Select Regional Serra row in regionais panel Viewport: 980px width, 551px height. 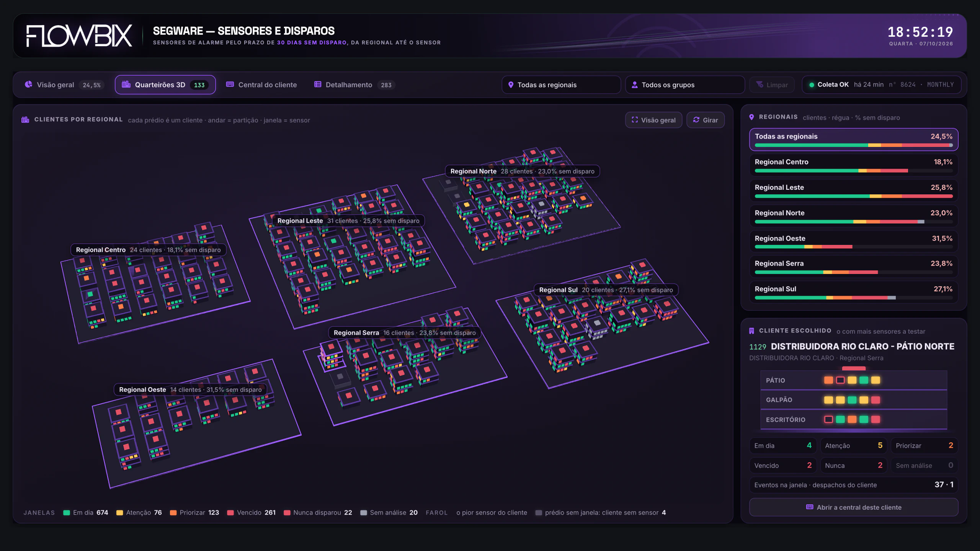(854, 266)
